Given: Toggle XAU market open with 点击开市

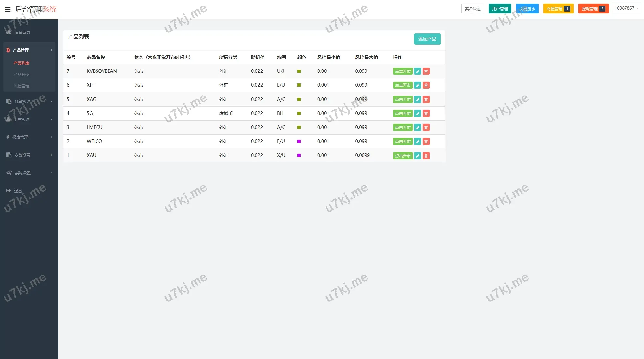Looking at the screenshot, I should pos(403,156).
